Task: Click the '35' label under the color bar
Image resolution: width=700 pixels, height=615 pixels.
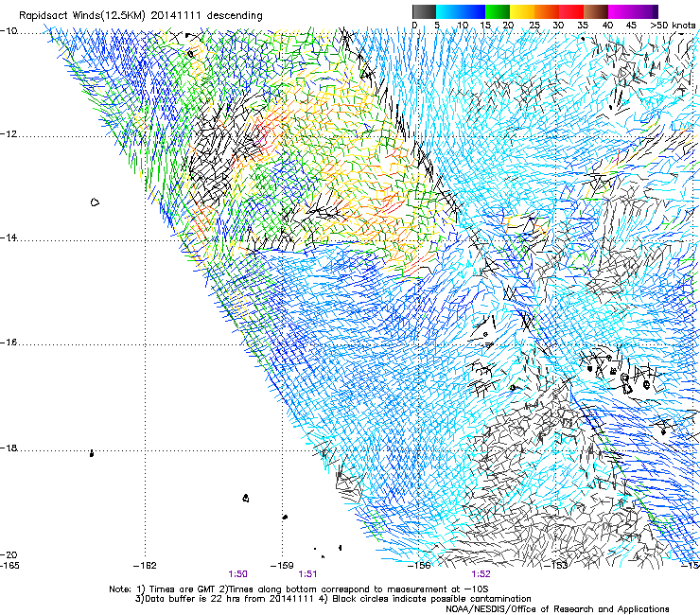Action: coord(583,26)
